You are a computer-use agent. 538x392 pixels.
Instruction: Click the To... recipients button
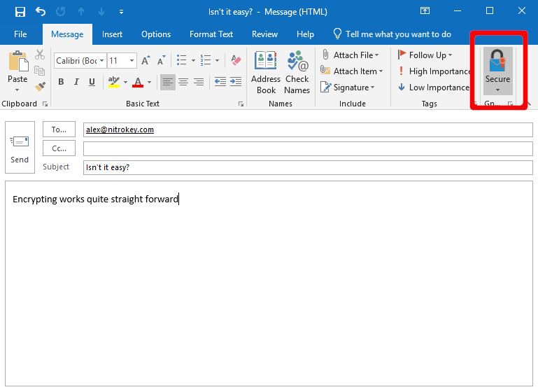[x=59, y=129]
